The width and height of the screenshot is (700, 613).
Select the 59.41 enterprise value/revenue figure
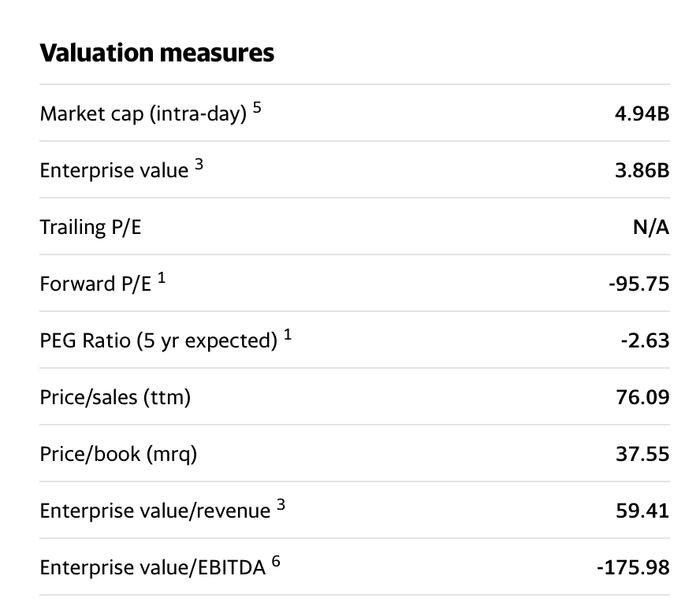pyautogui.click(x=643, y=511)
